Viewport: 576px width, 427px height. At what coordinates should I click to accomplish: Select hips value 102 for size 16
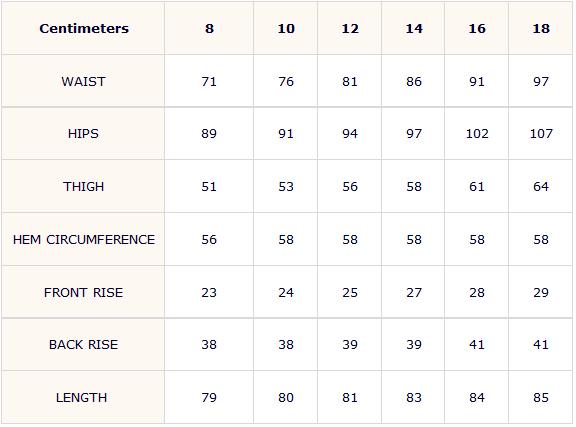pos(477,134)
